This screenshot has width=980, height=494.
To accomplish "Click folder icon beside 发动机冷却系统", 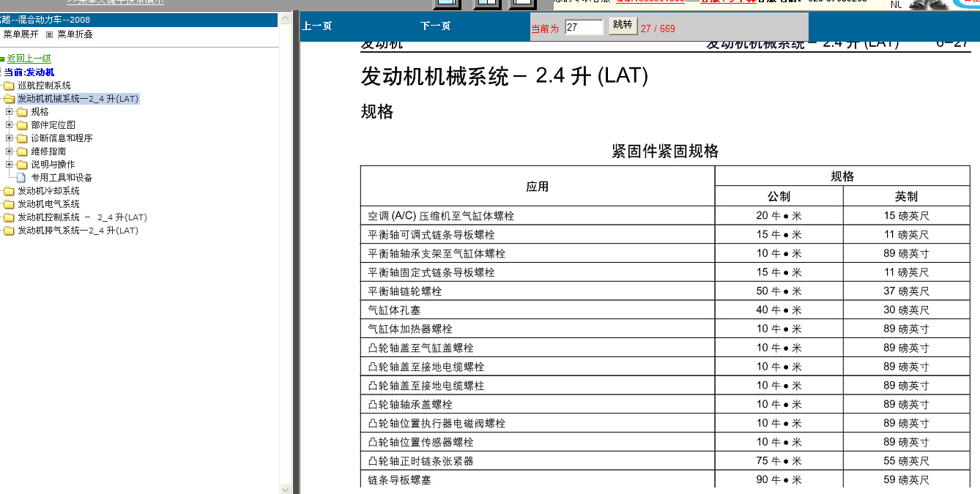I will [x=8, y=191].
